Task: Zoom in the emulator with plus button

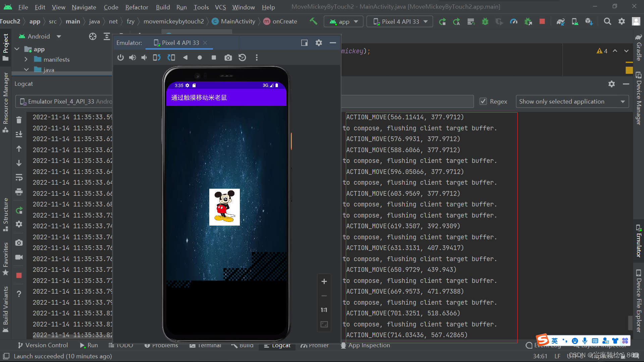Action: tap(324, 282)
